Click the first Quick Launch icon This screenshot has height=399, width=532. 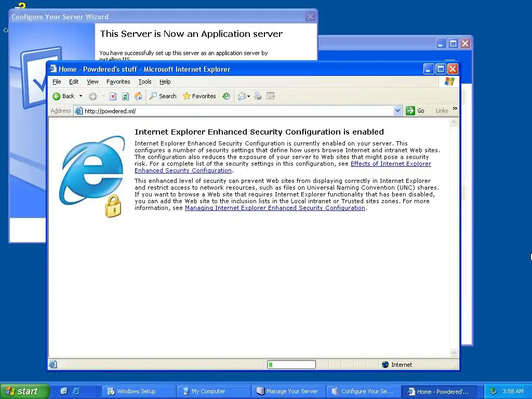[x=64, y=391]
